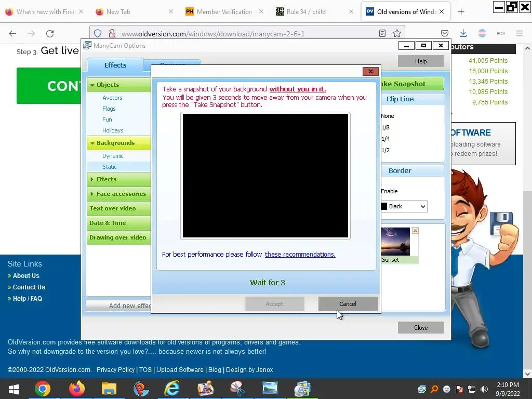Go back using the Firefox back arrow
Viewport: 532px width, 399px height.
point(12,33)
